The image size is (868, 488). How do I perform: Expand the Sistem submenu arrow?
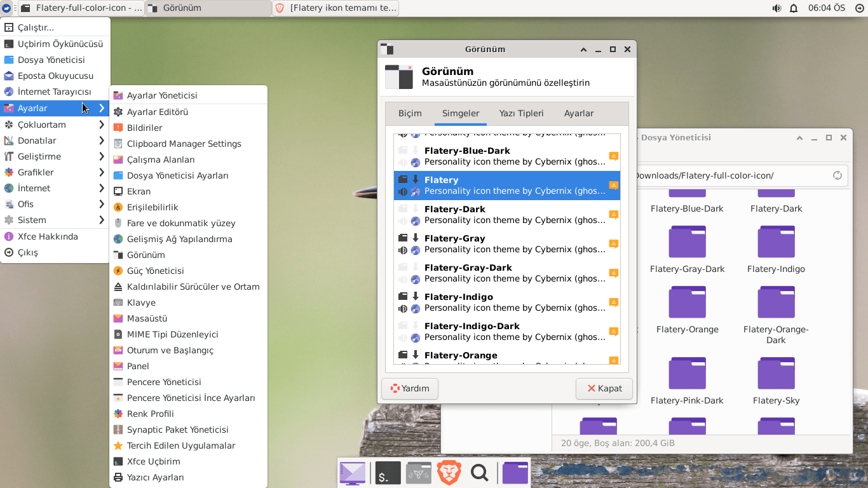[102, 220]
